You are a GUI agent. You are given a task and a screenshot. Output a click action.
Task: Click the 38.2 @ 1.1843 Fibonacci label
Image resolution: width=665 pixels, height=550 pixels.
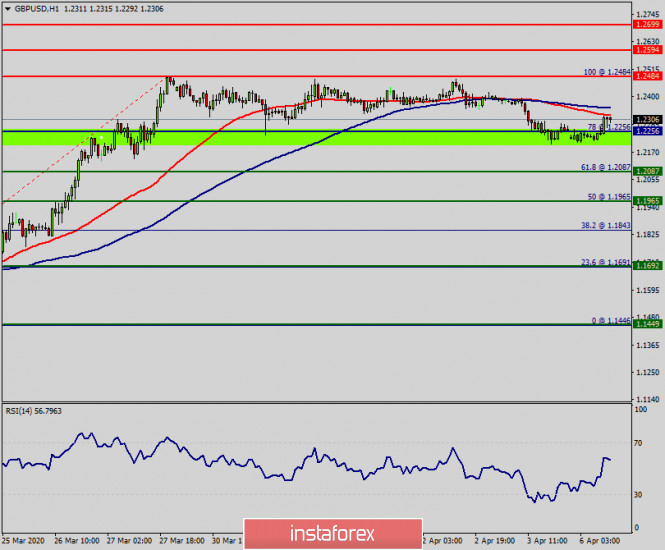604,226
